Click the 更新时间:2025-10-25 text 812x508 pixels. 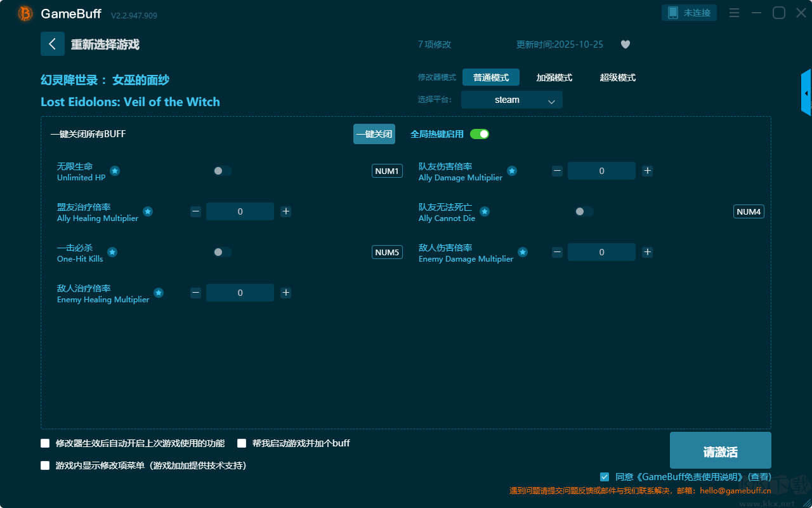(x=560, y=44)
